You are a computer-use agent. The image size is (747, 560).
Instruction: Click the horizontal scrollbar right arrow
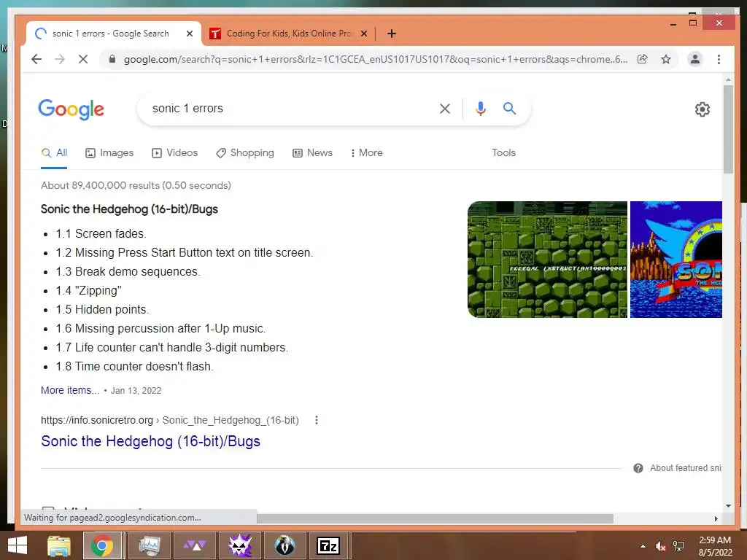click(x=716, y=518)
